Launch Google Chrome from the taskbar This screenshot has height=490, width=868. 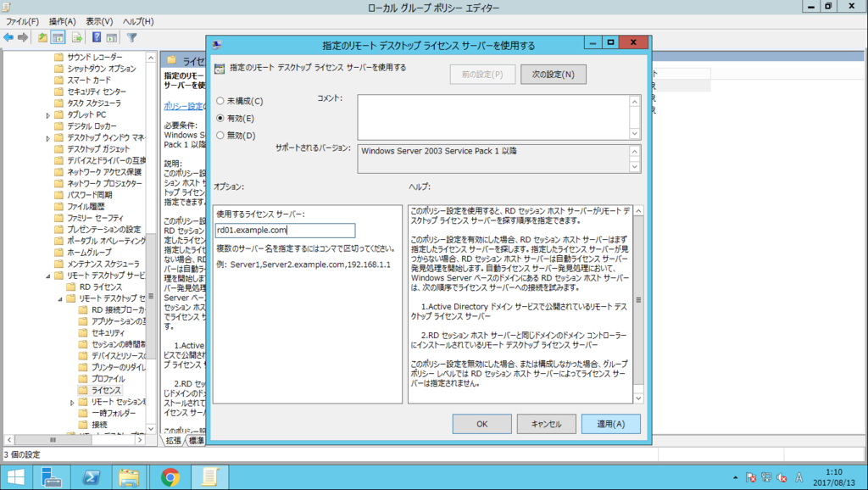170,476
